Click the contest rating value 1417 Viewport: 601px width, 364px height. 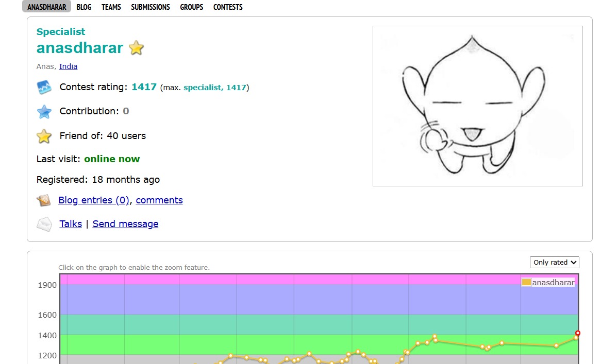coord(144,87)
